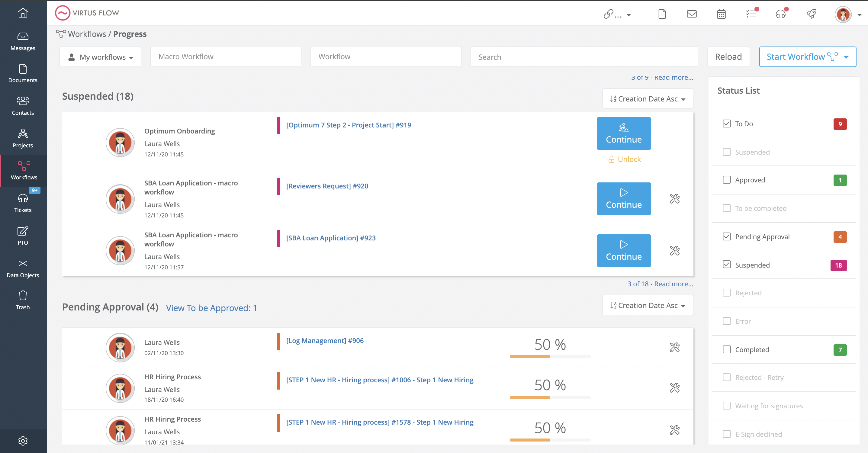The height and width of the screenshot is (453, 868).
Task: Click the home icon in sidebar
Action: point(23,13)
